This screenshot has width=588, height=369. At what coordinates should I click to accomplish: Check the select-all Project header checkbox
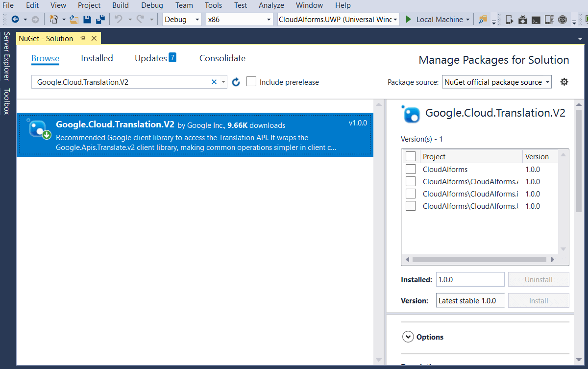[x=411, y=156]
